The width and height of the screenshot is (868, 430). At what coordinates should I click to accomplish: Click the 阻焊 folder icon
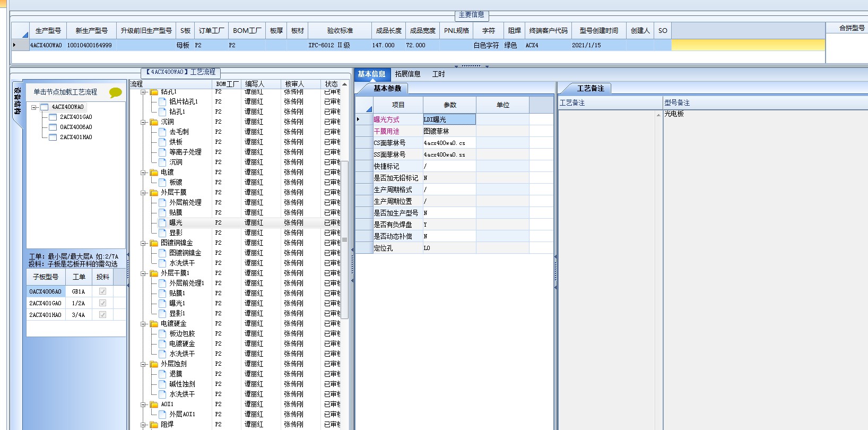click(154, 425)
